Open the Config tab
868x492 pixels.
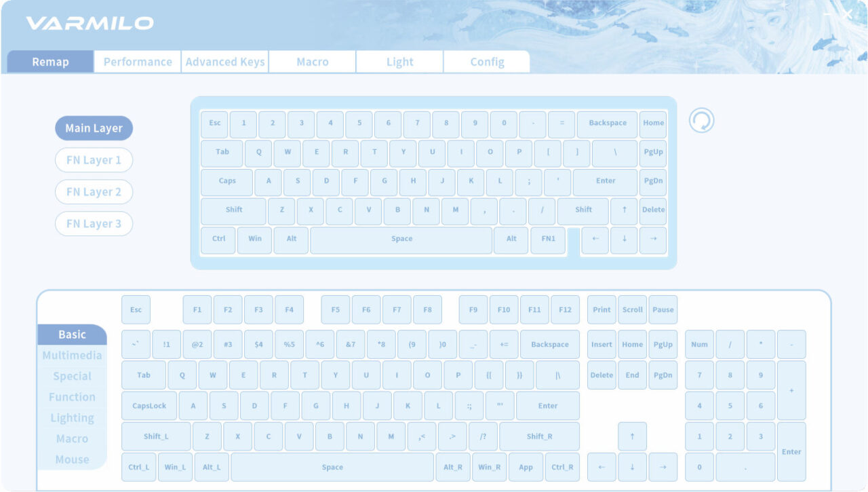[487, 62]
